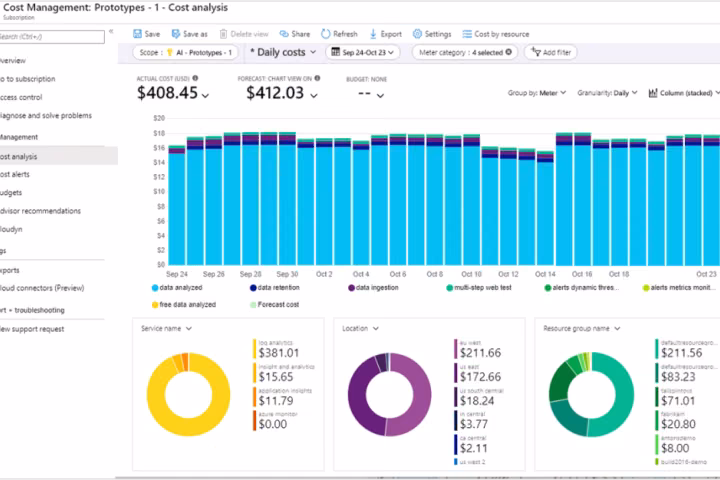The image size is (720, 480).
Task: Remove the Meter category filter
Action: tap(509, 52)
